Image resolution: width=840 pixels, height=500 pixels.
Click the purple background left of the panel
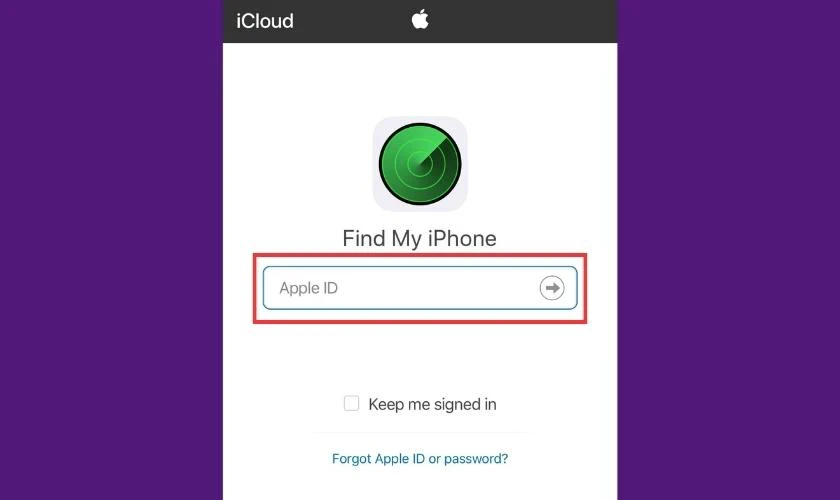[111, 250]
